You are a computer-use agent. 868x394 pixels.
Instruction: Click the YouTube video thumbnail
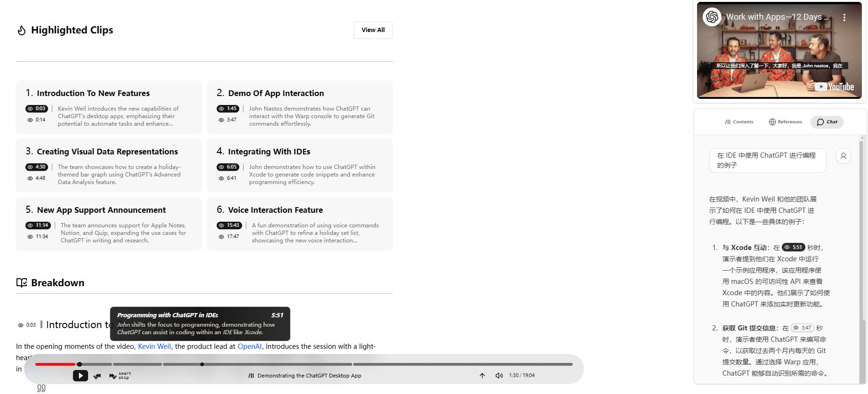click(779, 51)
